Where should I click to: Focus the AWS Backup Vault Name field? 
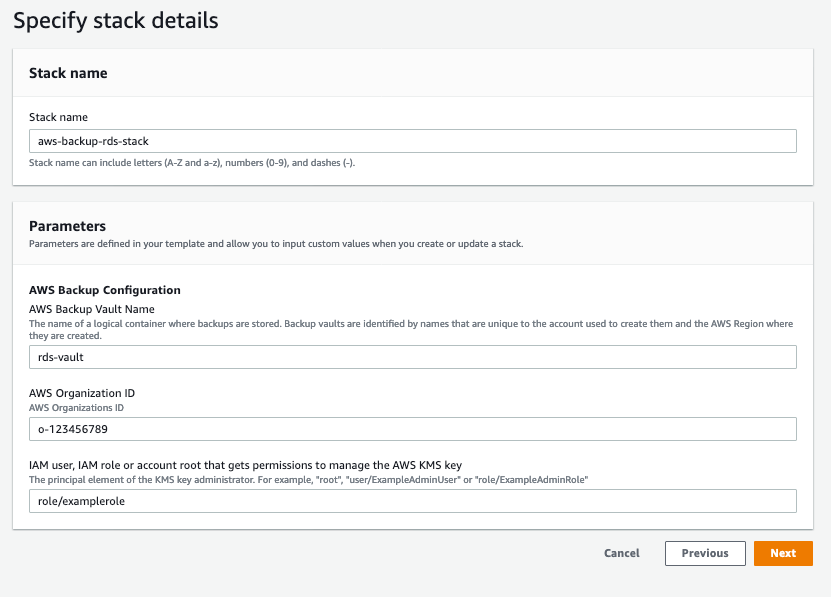412,357
